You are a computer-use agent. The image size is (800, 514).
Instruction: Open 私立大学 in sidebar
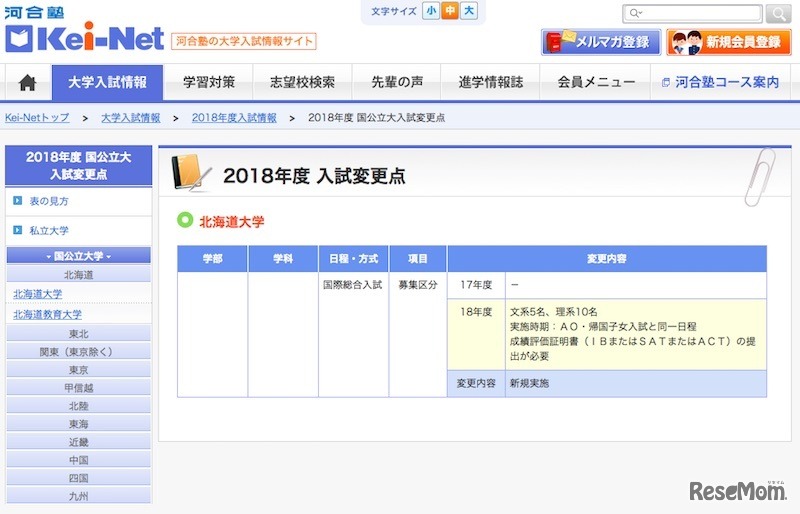[49, 230]
